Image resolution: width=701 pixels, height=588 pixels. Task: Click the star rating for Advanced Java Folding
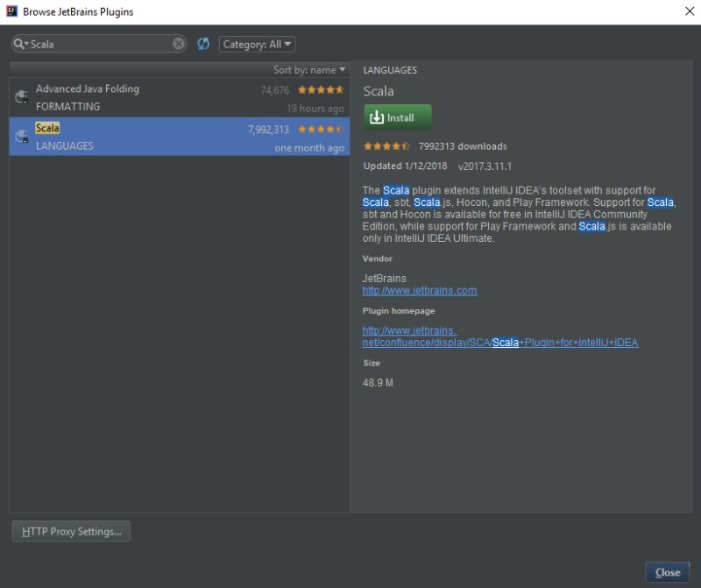(320, 89)
